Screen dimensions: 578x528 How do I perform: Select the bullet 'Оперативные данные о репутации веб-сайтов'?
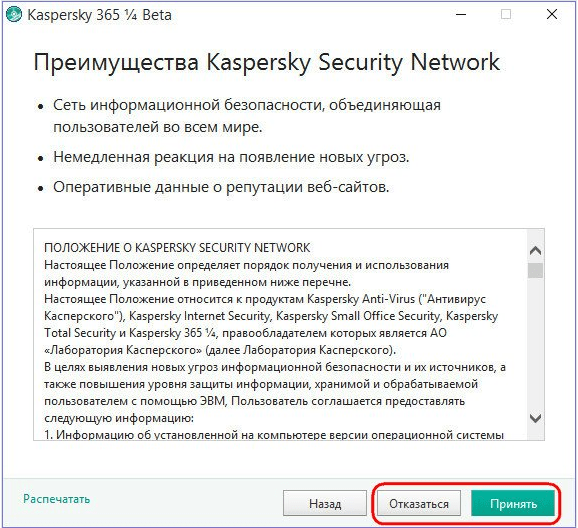221,187
